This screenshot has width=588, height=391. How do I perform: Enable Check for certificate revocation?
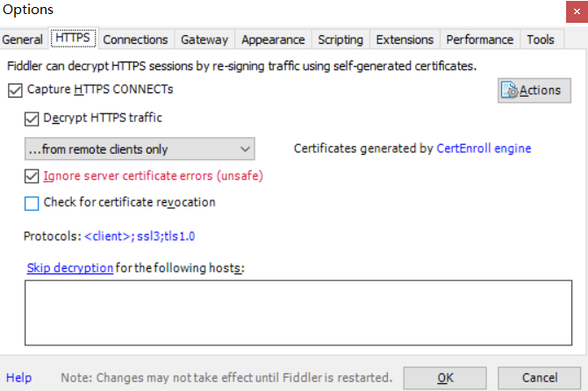[32, 204]
